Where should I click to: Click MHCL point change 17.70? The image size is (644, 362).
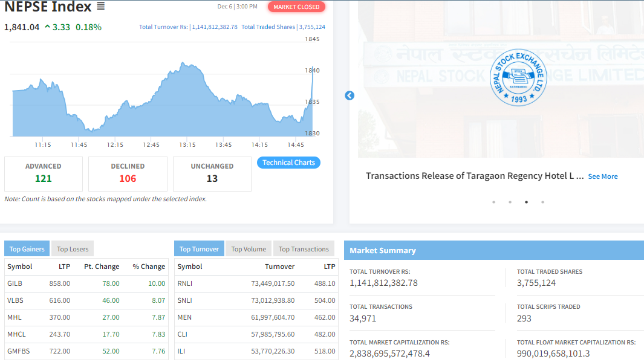coord(111,334)
